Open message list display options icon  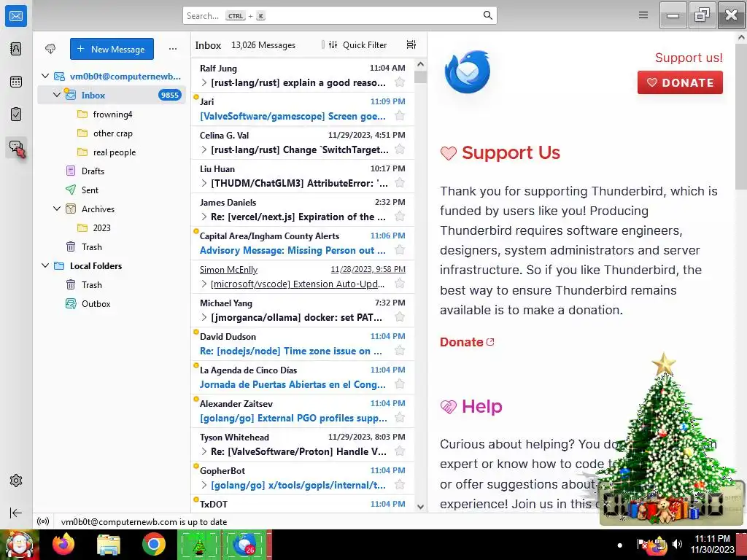click(411, 44)
